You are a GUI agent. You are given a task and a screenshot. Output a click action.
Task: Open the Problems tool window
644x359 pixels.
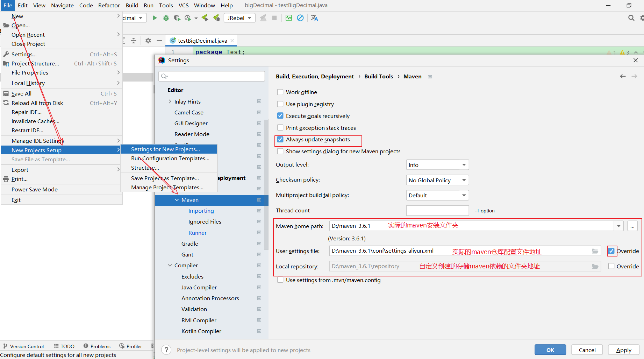point(97,346)
